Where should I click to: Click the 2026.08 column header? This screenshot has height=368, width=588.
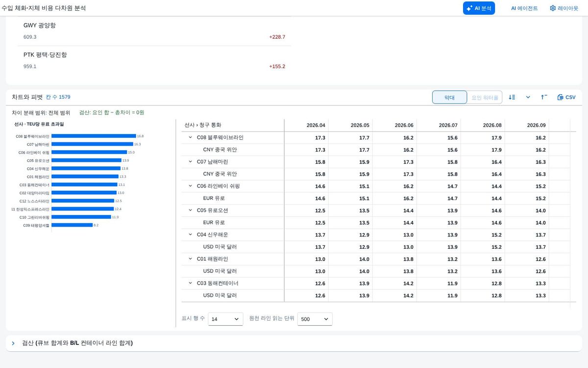(x=483, y=125)
